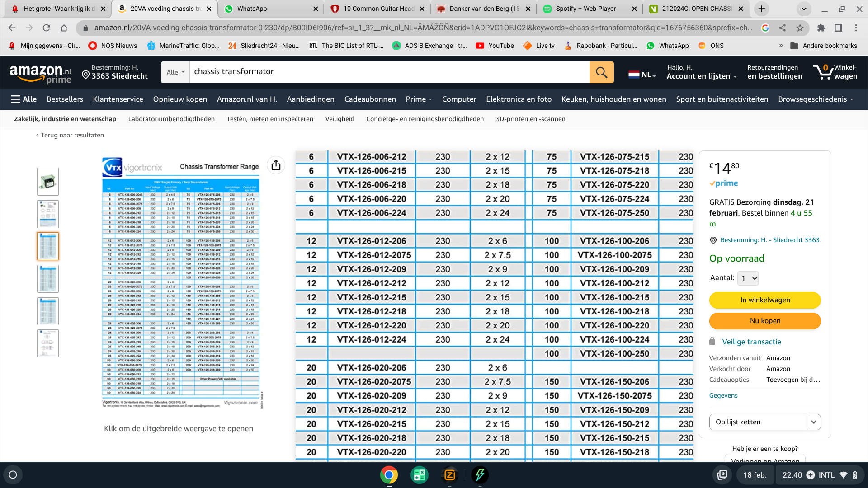Close the WhatsApp tab
The height and width of the screenshot is (488, 868).
click(x=316, y=9)
